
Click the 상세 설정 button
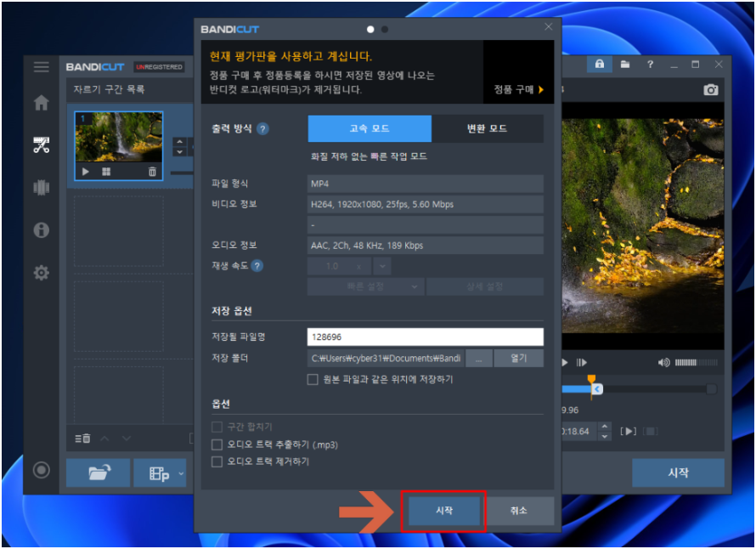pos(484,286)
